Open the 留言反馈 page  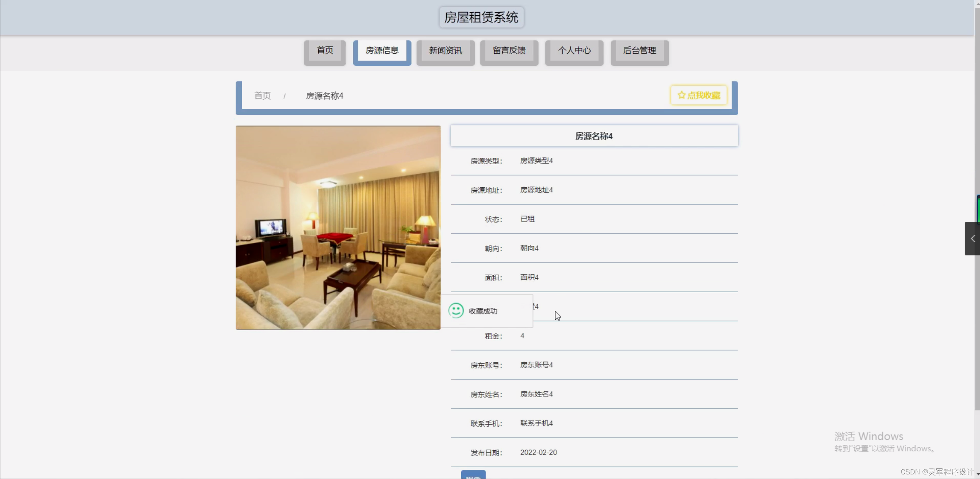(x=509, y=50)
